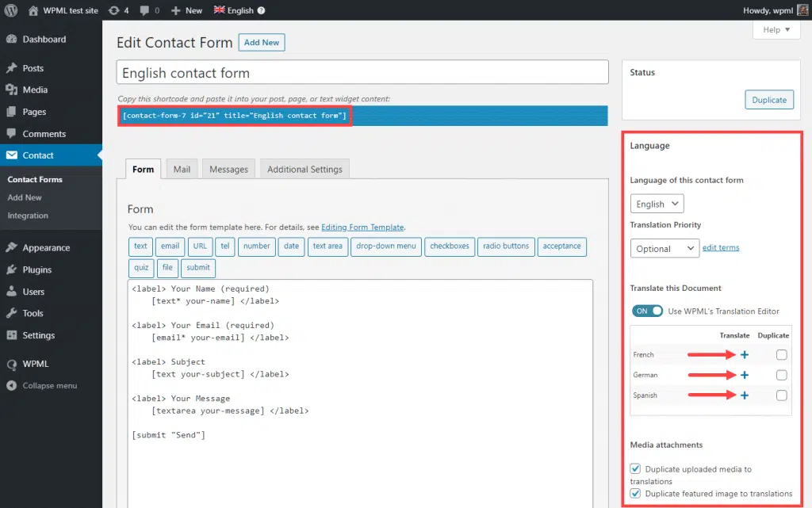Insert a drop-down menu tag

(386, 246)
